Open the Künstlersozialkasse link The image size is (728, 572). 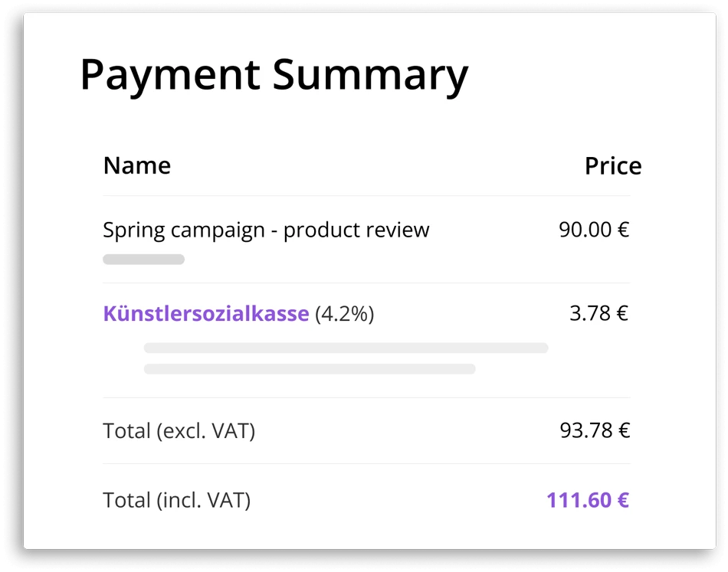tap(205, 314)
